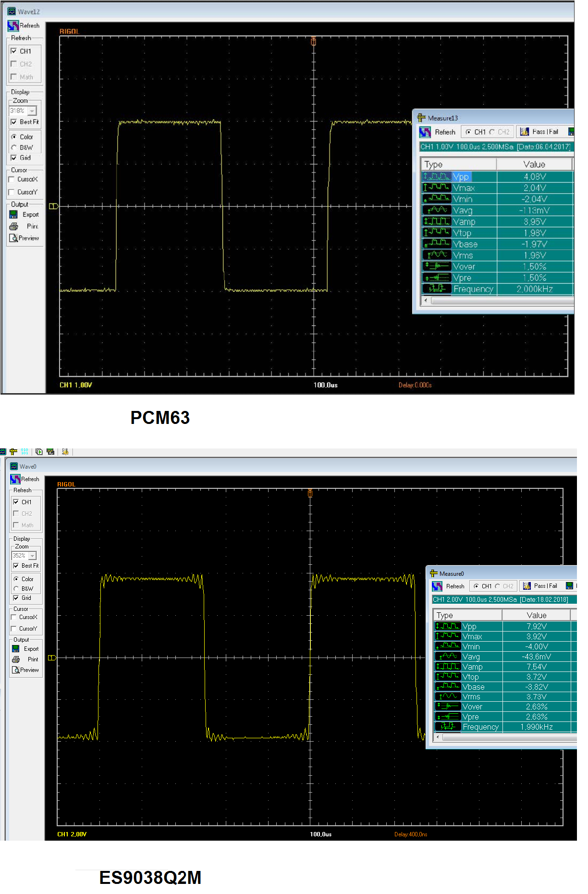This screenshot has width=588, height=894.
Task: Click the Vmax value 2.04V in Measure13
Action: click(x=535, y=188)
